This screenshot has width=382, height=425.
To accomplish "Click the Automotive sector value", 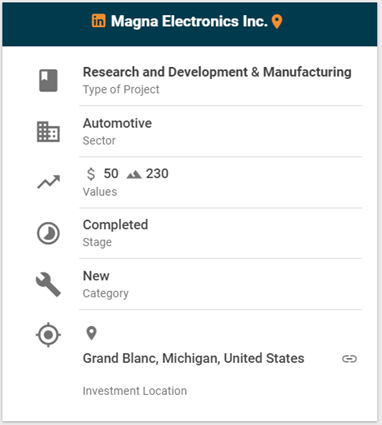I will [117, 123].
